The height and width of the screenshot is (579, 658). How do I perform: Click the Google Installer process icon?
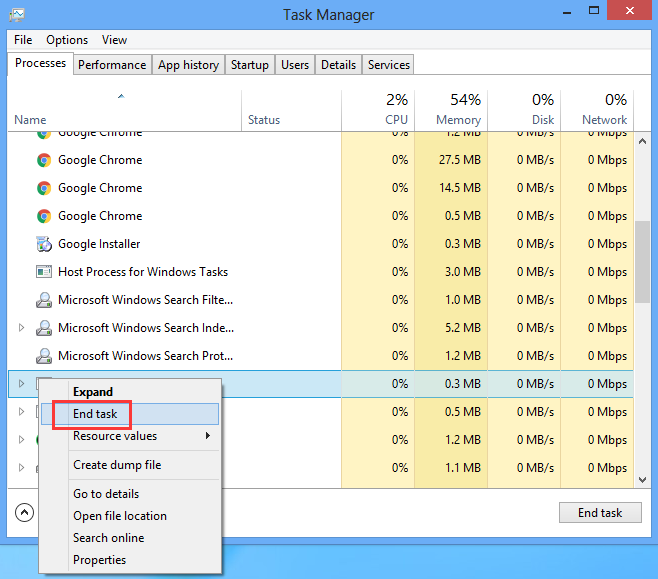click(x=43, y=244)
